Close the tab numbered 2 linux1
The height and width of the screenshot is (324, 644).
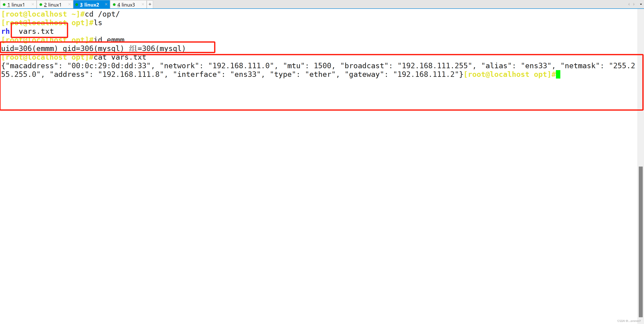(69, 4)
